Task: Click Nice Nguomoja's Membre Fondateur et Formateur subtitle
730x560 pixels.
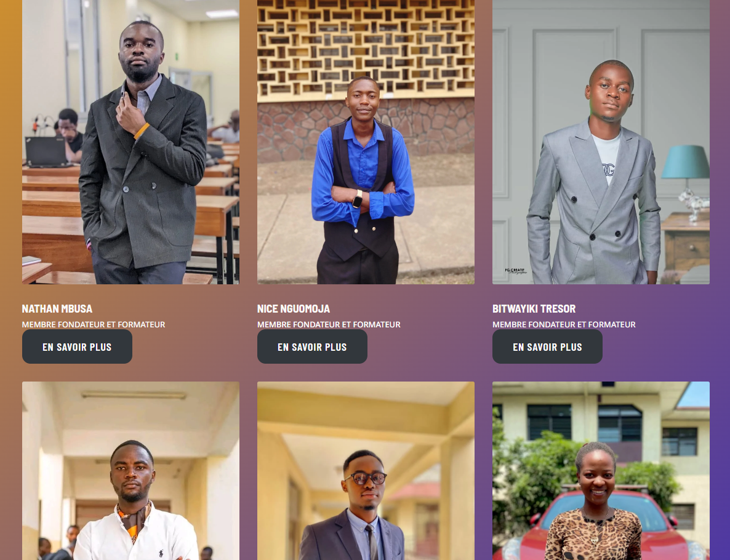Action: click(x=329, y=324)
